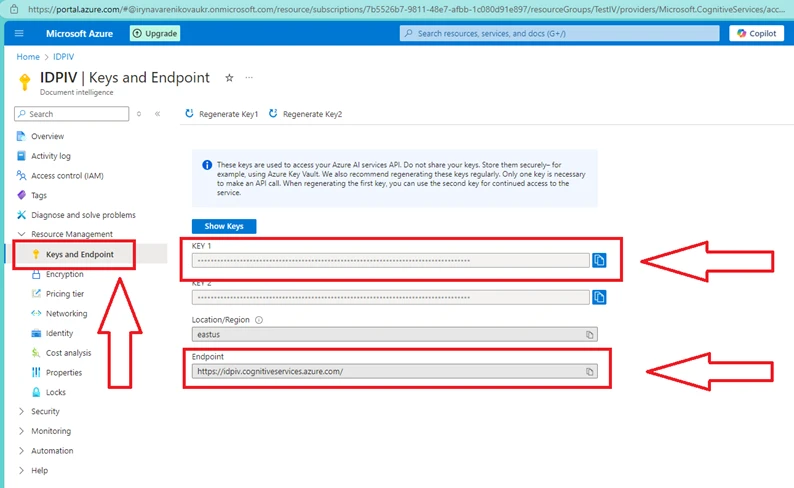This screenshot has height=488, width=794.
Task: Focus the sidebar Search box
Action: click(71, 114)
